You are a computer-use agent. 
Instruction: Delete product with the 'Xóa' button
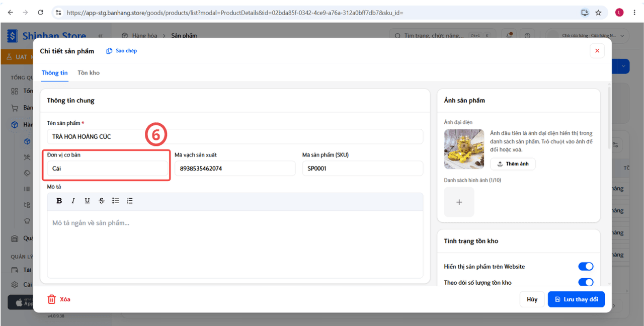coord(59,299)
